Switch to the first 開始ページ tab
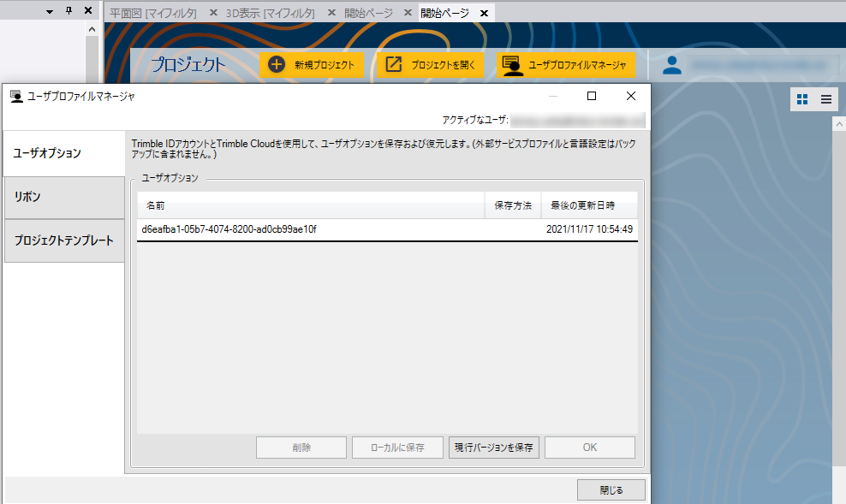This screenshot has height=504, width=846. pos(370,12)
